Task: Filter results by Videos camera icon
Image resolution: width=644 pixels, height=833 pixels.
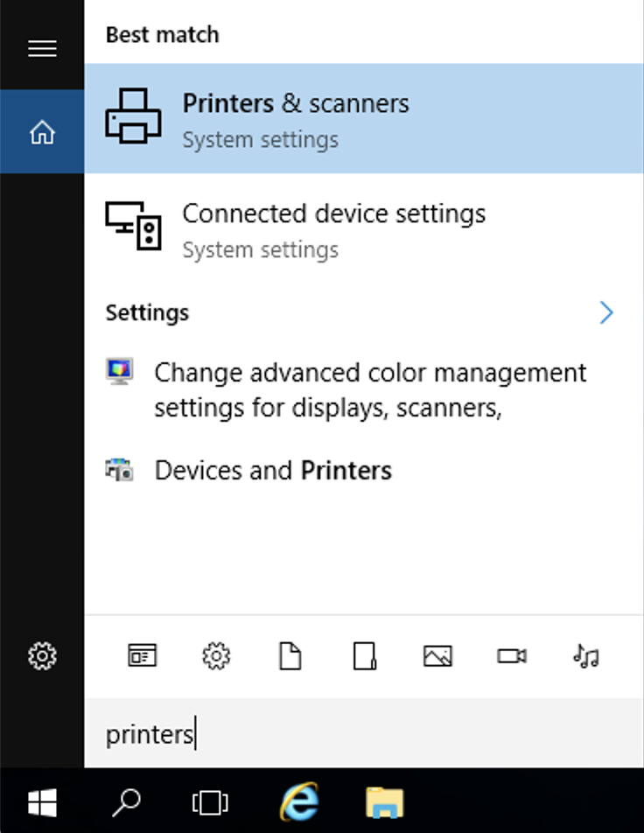Action: [512, 655]
